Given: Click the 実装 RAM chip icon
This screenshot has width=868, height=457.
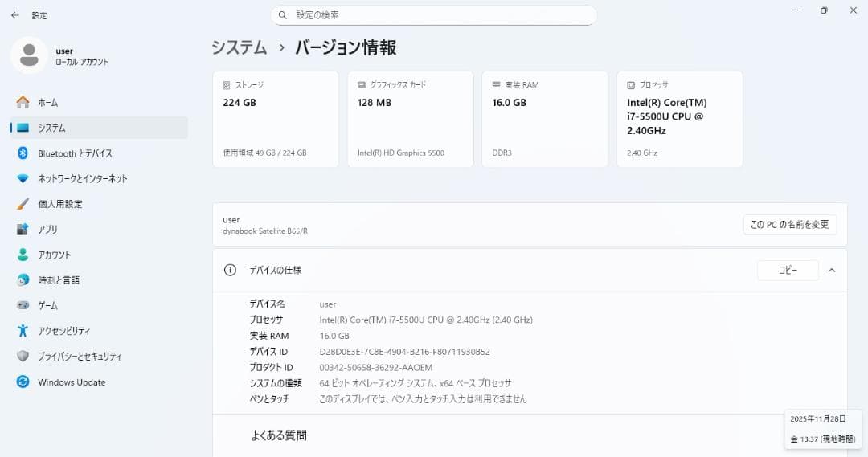Looking at the screenshot, I should coord(496,84).
